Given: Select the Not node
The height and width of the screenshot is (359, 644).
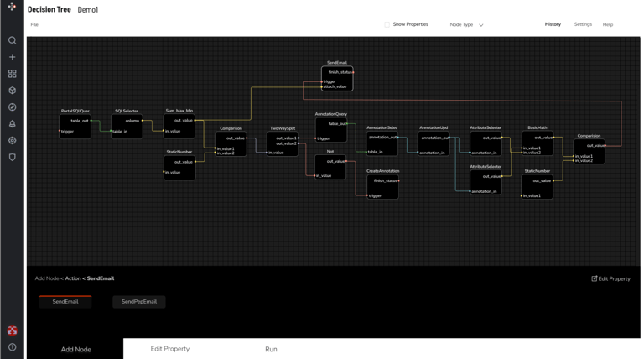Looking at the screenshot, I should point(330,167).
